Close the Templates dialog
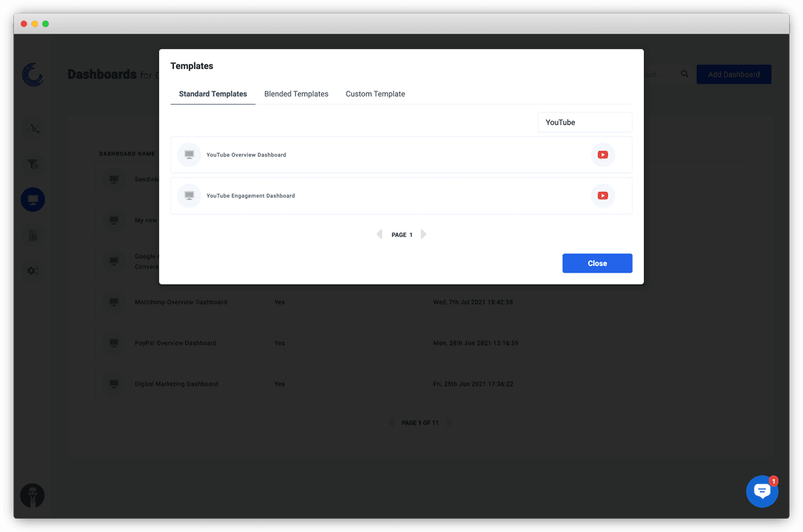The height and width of the screenshot is (532, 803). point(597,263)
